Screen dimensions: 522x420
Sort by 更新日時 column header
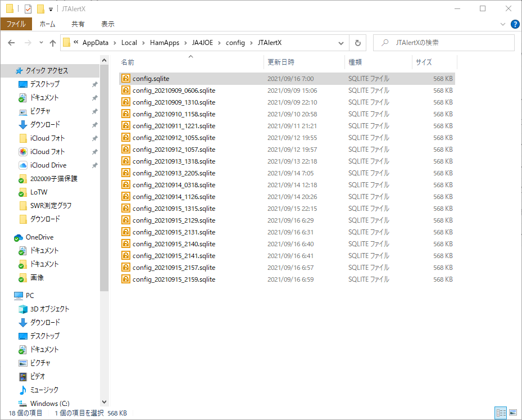(281, 62)
